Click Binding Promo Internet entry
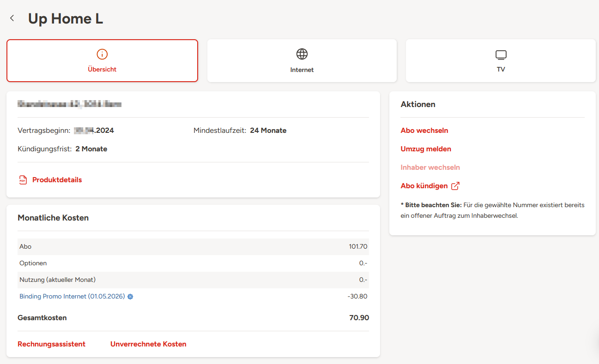599x364 pixels. click(72, 296)
